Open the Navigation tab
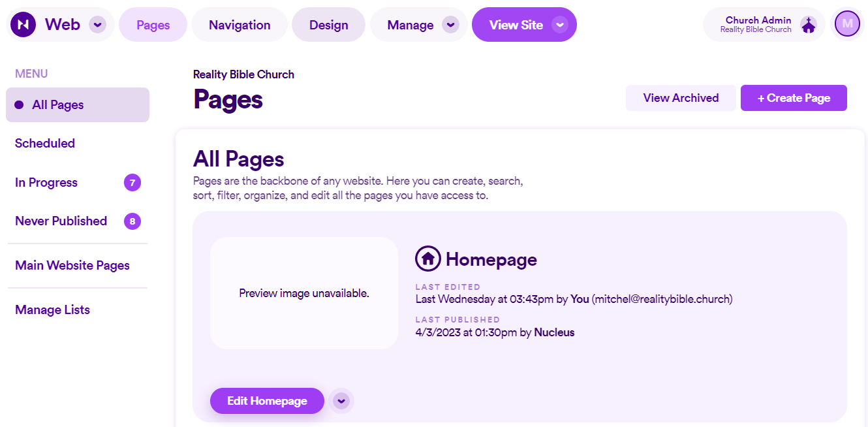 click(240, 25)
